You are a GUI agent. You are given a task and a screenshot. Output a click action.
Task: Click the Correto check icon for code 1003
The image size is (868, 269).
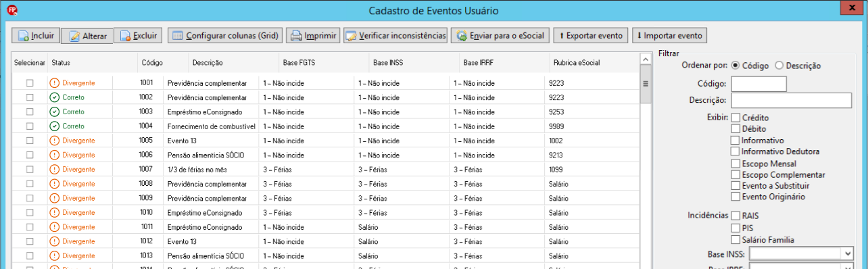tap(54, 112)
